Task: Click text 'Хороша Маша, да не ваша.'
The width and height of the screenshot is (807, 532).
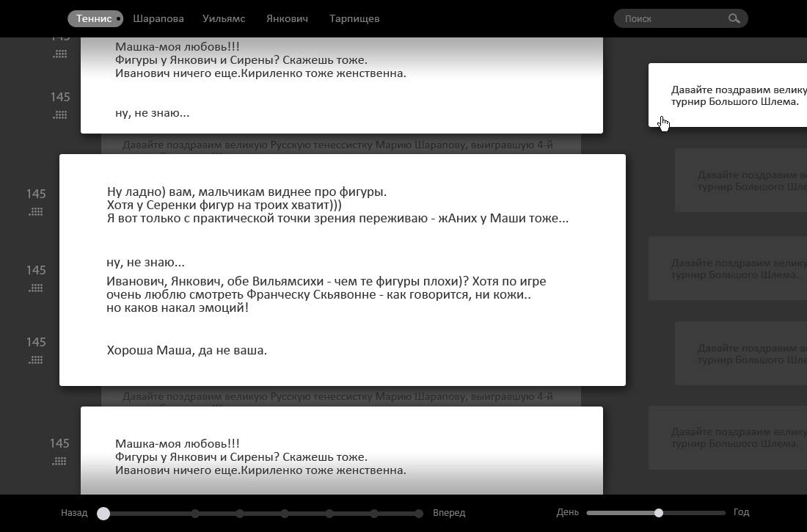Action: pos(187,351)
